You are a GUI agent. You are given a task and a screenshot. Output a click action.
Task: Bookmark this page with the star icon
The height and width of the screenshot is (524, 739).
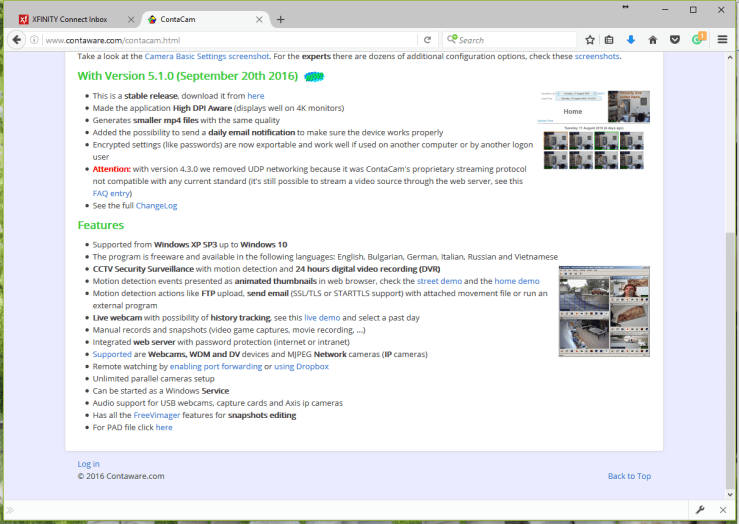[x=590, y=40]
